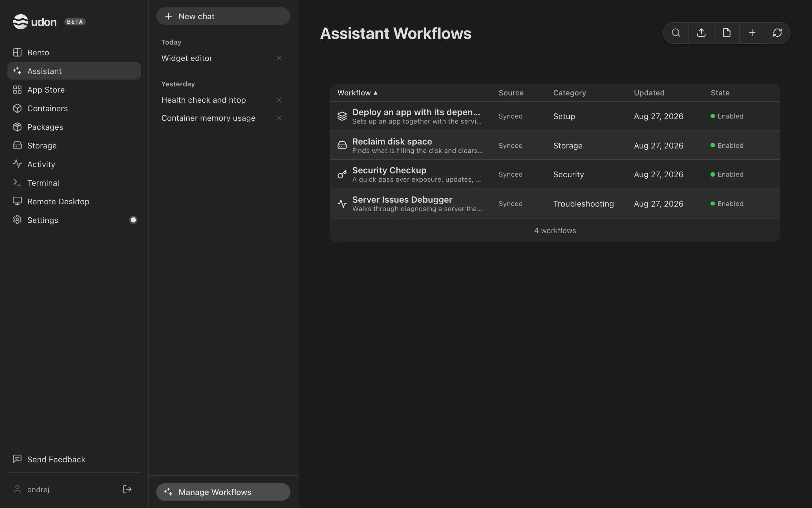Click the Settings notification dot
Image resolution: width=812 pixels, height=508 pixels.
(133, 220)
